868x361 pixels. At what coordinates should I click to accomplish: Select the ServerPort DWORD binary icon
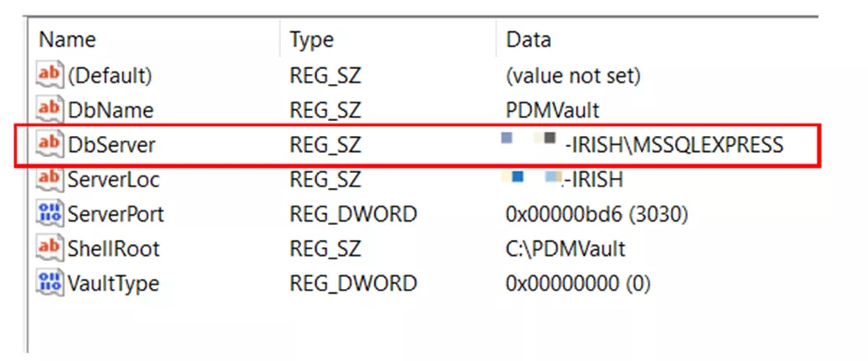tap(50, 213)
